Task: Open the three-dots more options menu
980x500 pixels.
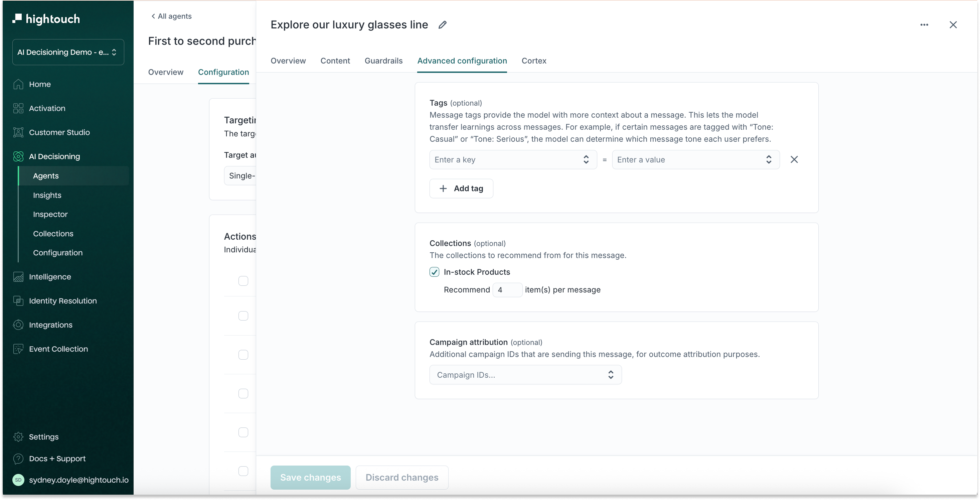Action: click(x=924, y=25)
